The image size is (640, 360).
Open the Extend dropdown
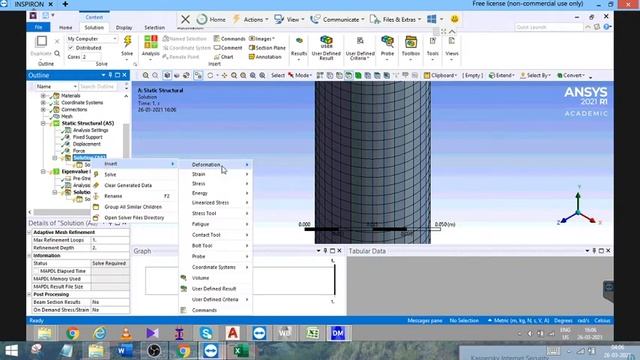pyautogui.click(x=501, y=76)
